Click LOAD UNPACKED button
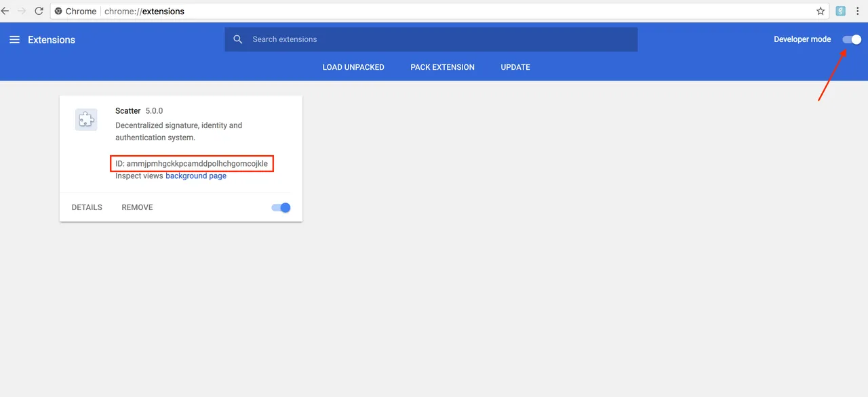The width and height of the screenshot is (868, 397). (353, 67)
